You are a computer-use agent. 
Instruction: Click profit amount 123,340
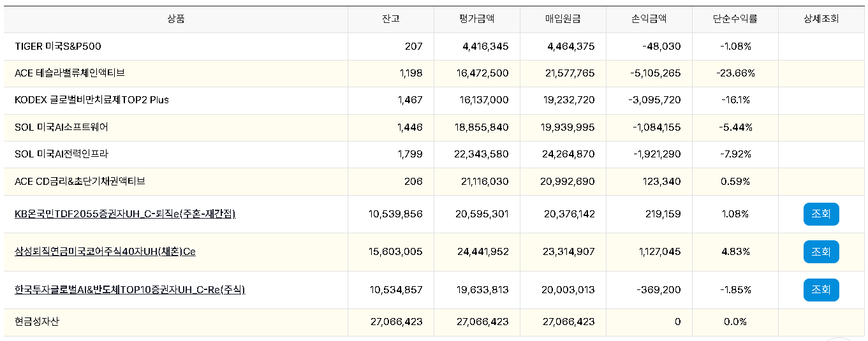(663, 182)
